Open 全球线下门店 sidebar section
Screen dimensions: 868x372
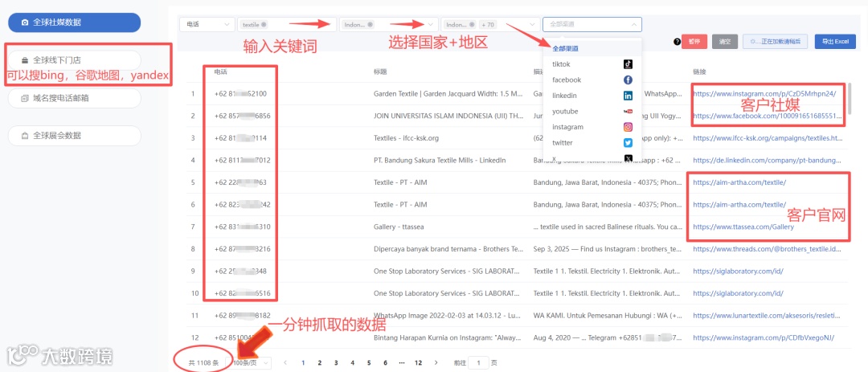74,59
